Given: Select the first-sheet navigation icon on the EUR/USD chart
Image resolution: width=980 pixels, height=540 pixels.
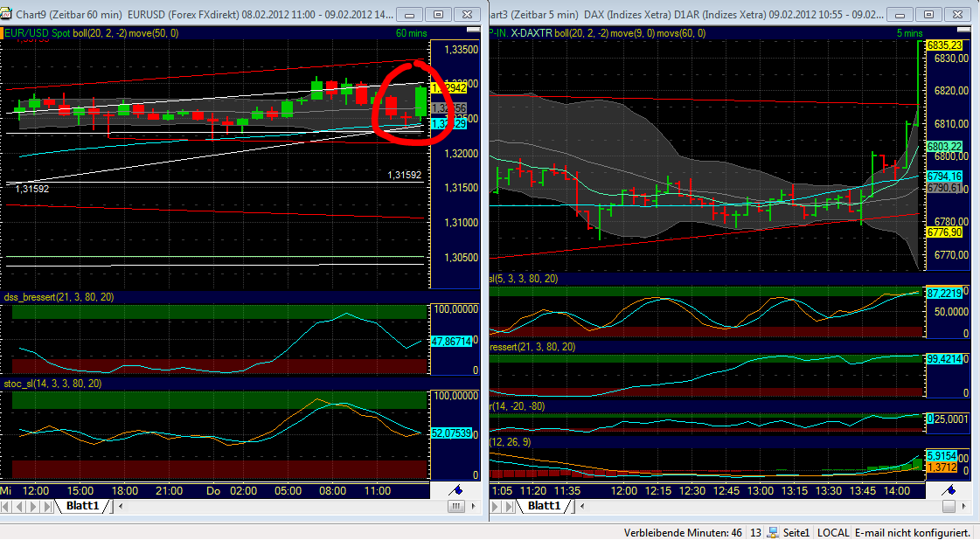Looking at the screenshot, I should point(4,505).
